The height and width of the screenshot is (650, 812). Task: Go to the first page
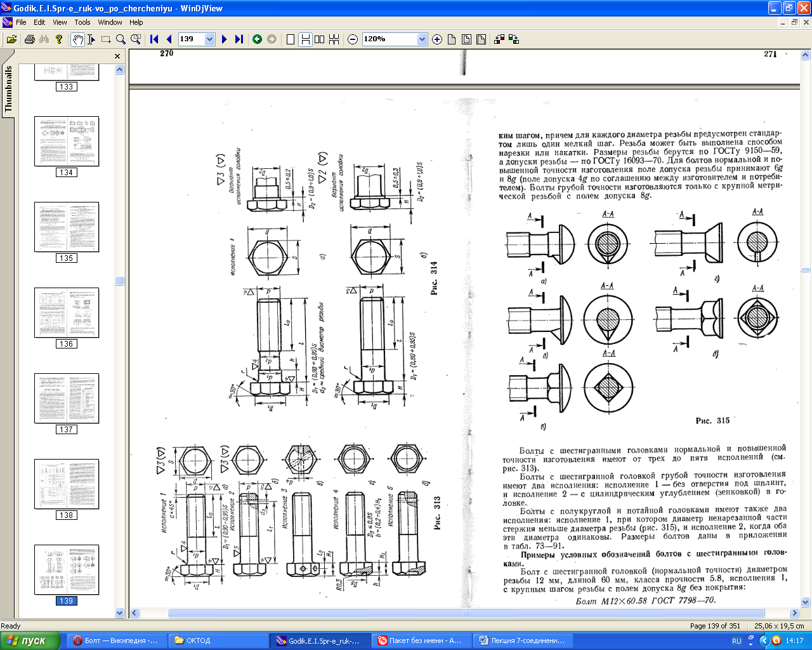click(154, 39)
